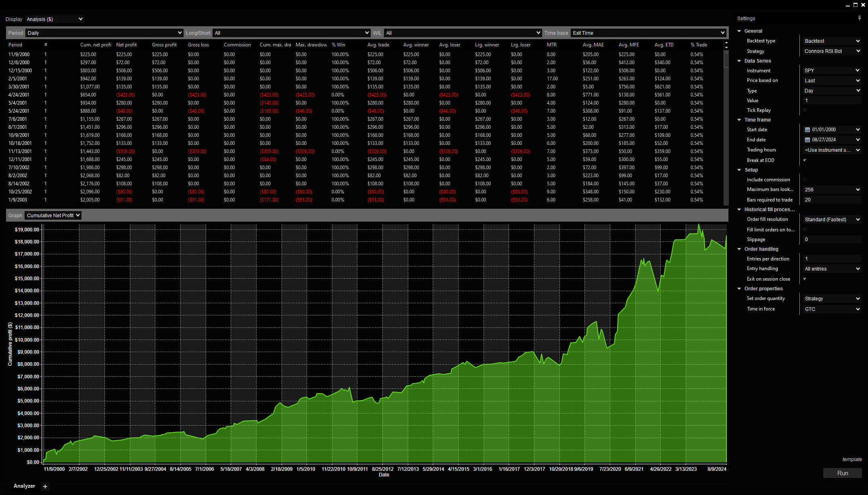
Task: Open the Period Daily dropdown
Action: [104, 33]
